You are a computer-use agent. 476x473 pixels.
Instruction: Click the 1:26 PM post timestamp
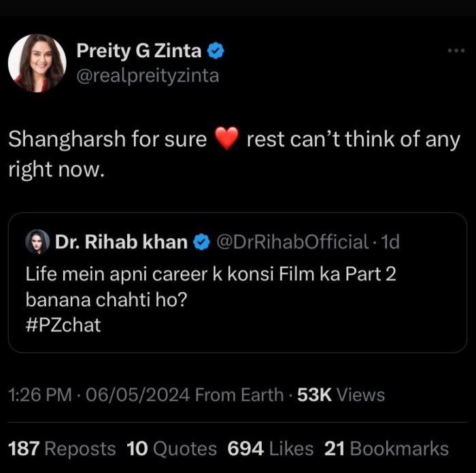click(41, 395)
